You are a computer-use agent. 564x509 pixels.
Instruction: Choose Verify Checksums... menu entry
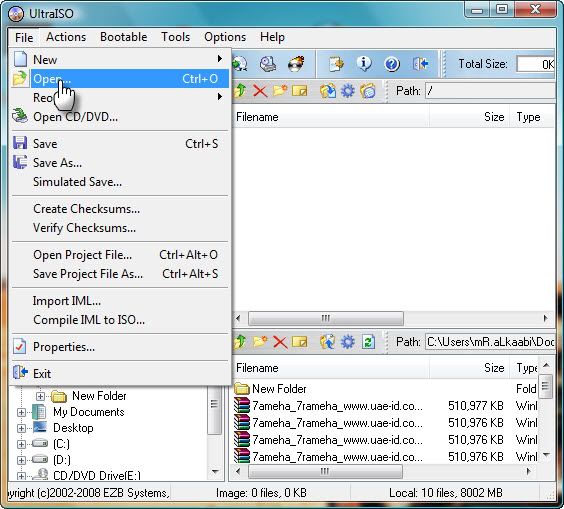point(120,228)
